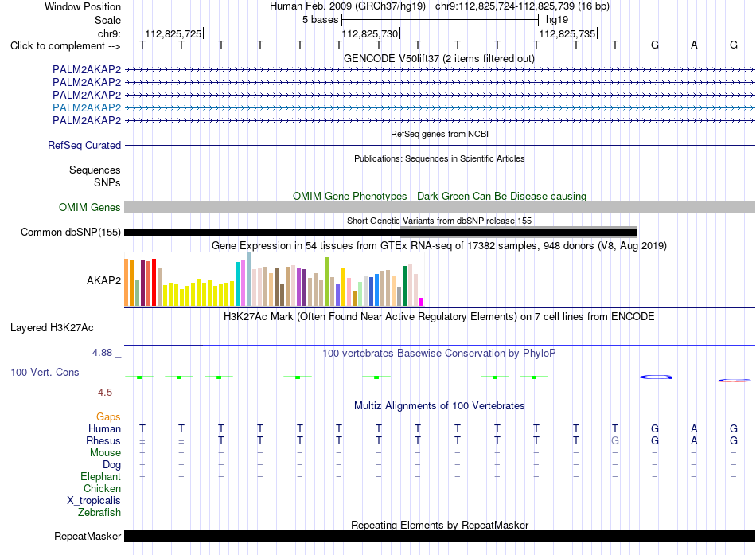Viewport: 756px width, 555px height.
Task: Click the black RepeatMasker element bar
Action: [x=440, y=536]
